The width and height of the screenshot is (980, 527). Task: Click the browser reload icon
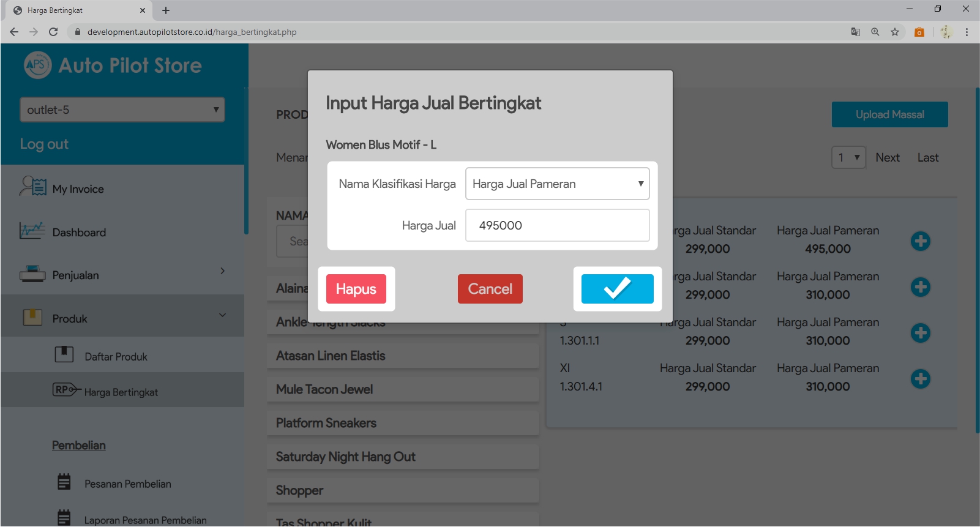point(53,32)
